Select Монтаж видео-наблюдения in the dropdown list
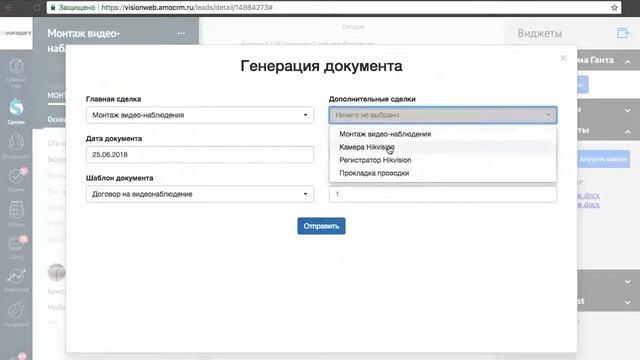Viewport: 640px width, 360px height. point(443,134)
